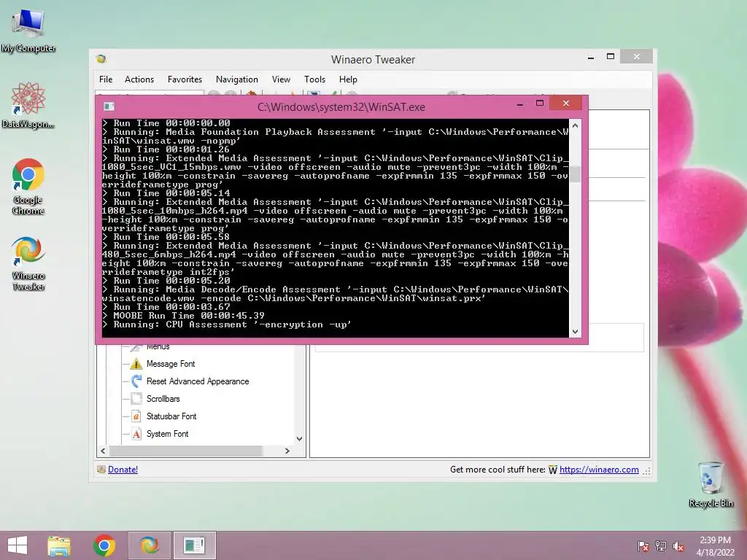Open the View menu
The height and width of the screenshot is (560, 747).
(x=281, y=79)
